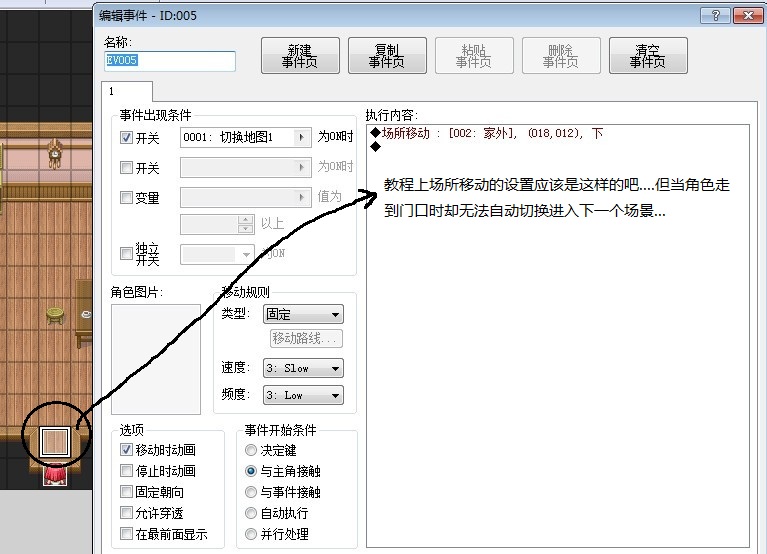Screen dimensions: 767x554
Task: Enable the 变量 condition checkbox
Action: (x=126, y=198)
